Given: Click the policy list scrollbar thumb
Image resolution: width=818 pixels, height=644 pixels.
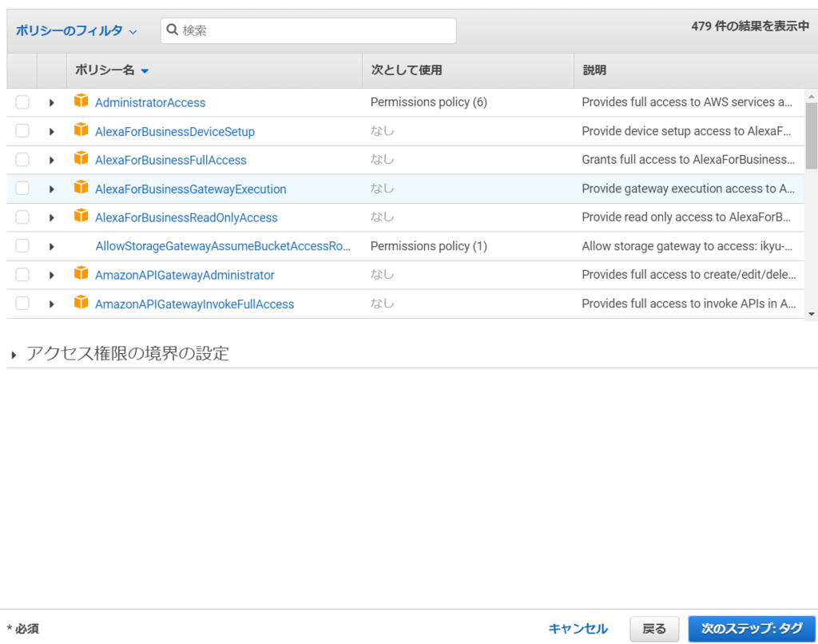Looking at the screenshot, I should point(812,136).
